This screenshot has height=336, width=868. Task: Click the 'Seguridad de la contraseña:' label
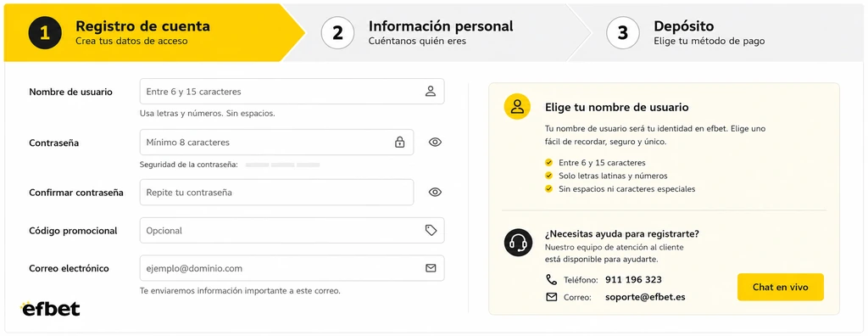pos(189,165)
